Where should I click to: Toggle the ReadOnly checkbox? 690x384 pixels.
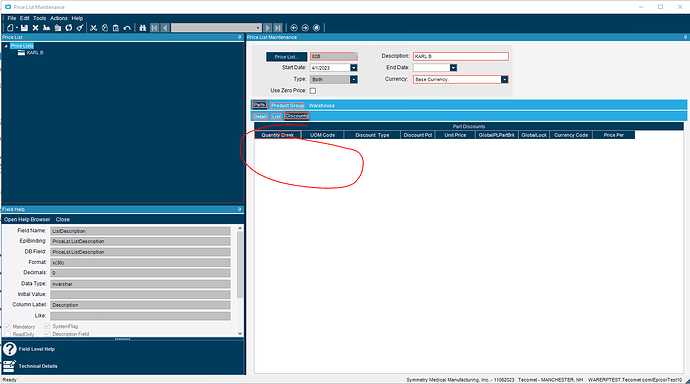(7, 334)
